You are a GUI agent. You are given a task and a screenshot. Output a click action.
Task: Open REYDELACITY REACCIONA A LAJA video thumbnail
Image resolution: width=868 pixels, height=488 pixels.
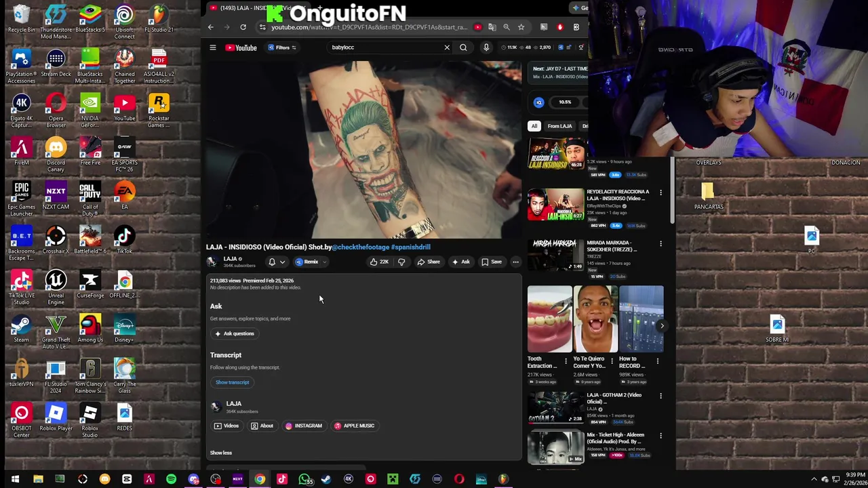(x=555, y=205)
